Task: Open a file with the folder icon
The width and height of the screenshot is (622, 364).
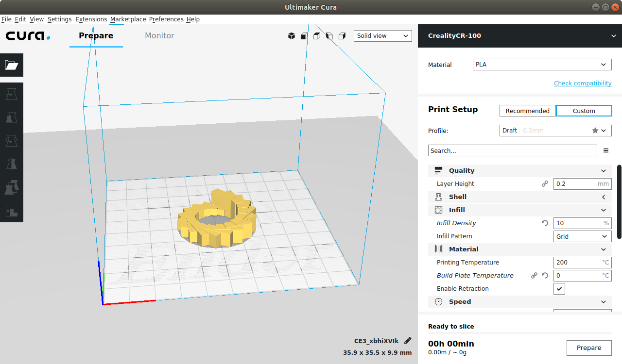Action: 12,65
